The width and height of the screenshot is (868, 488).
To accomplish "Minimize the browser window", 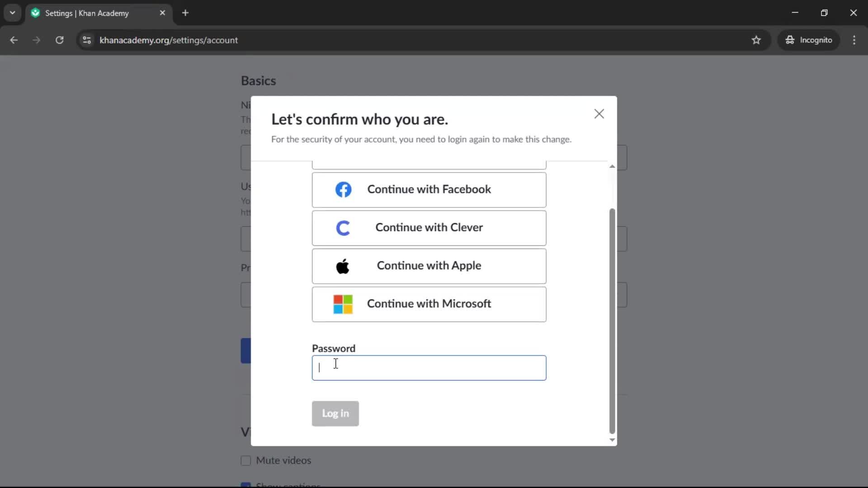I will tap(795, 13).
